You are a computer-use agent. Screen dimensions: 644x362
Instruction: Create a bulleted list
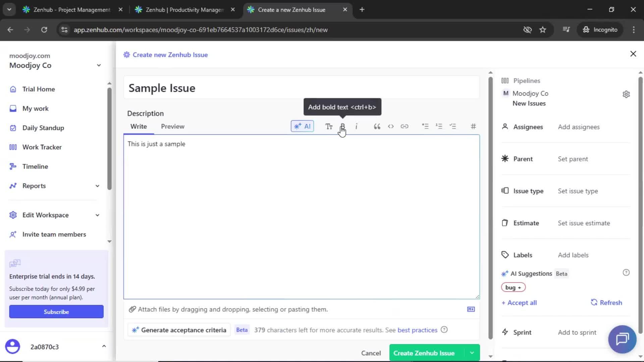coord(425,126)
